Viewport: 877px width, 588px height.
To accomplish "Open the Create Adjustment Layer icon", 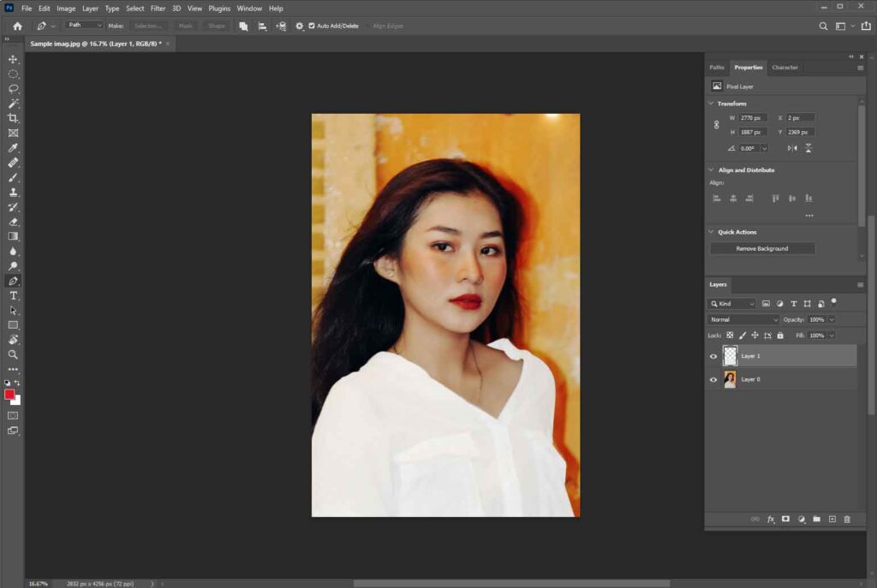I will (x=801, y=520).
